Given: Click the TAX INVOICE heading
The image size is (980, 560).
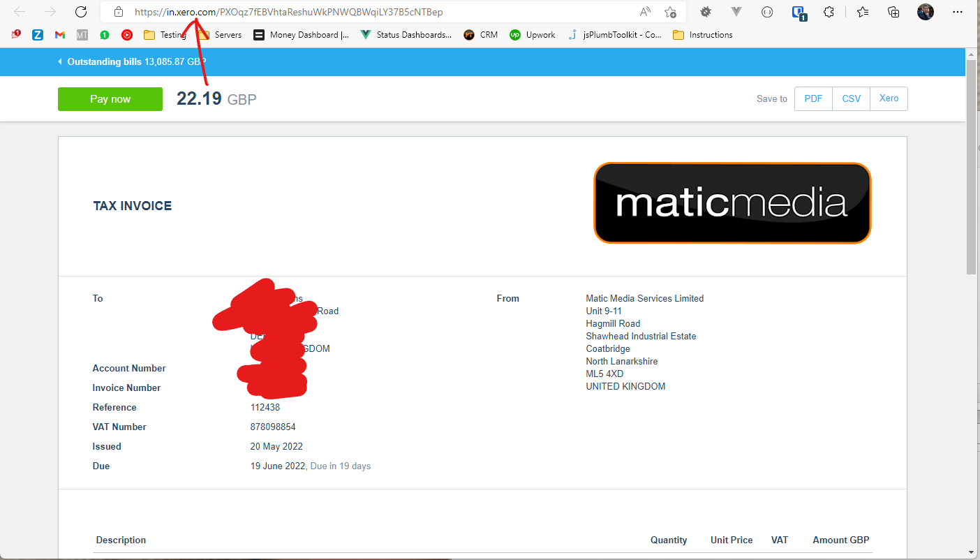Looking at the screenshot, I should [133, 206].
